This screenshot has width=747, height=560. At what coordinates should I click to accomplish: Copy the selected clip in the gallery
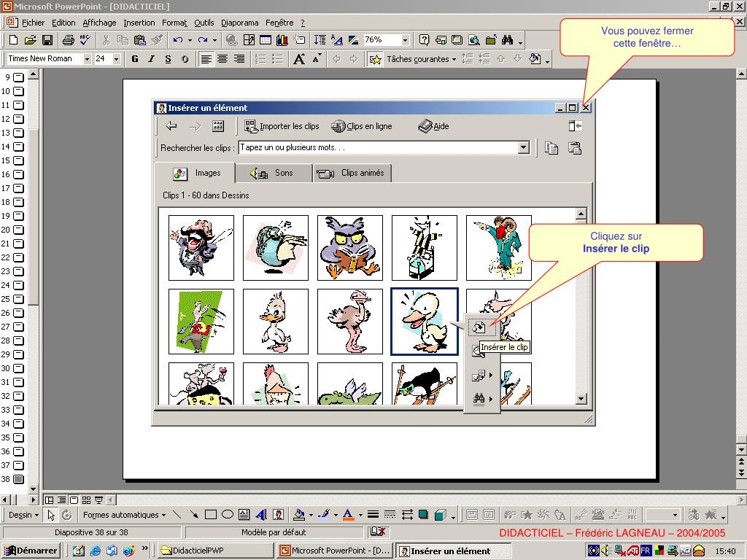pyautogui.click(x=551, y=148)
